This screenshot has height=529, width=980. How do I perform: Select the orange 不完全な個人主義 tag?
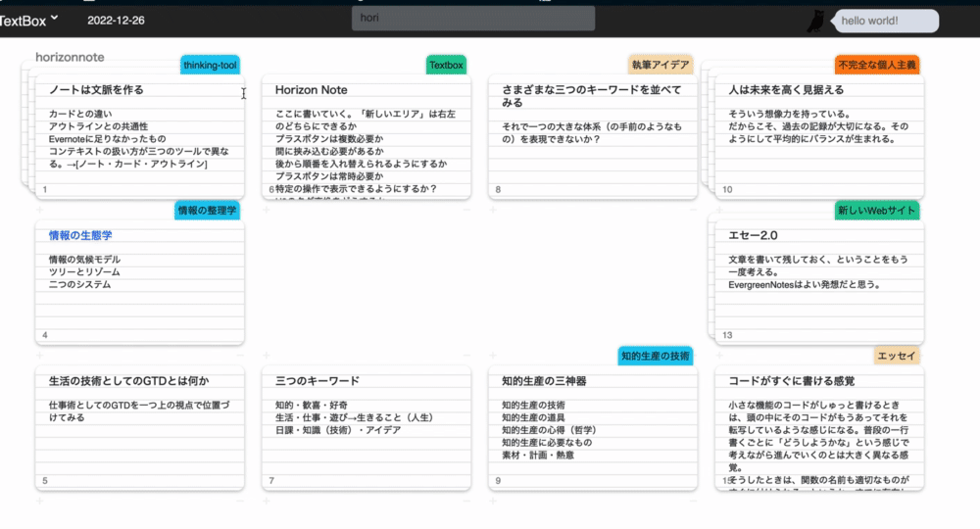[x=877, y=65]
